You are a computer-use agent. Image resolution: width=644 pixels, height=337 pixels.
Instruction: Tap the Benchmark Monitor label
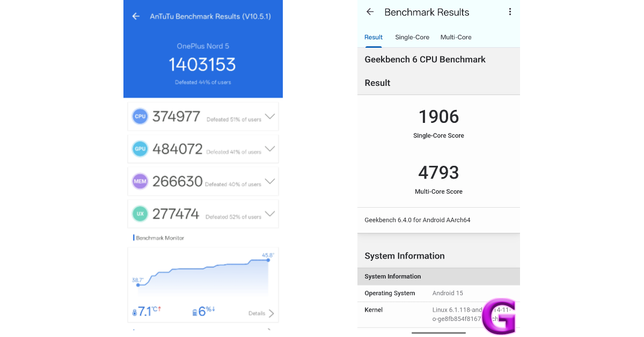pos(160,238)
